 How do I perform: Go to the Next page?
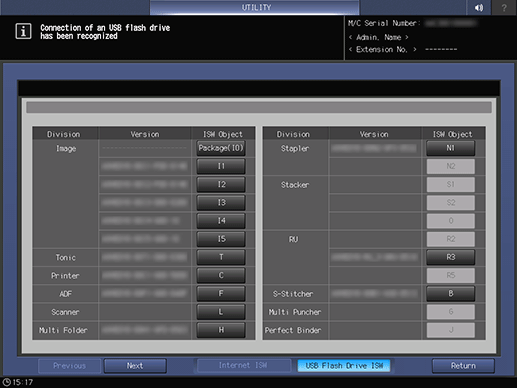click(x=135, y=366)
